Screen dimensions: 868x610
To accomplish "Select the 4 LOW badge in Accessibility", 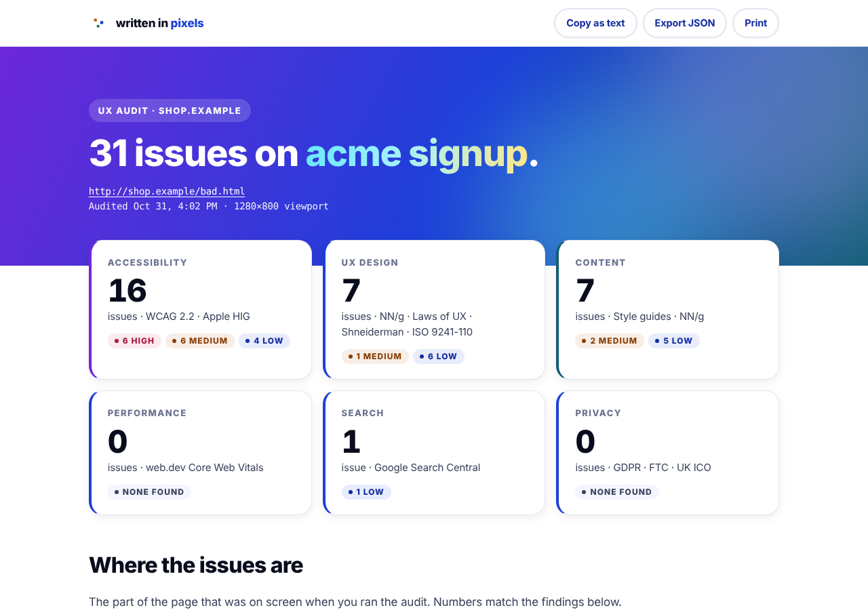I will tap(264, 341).
